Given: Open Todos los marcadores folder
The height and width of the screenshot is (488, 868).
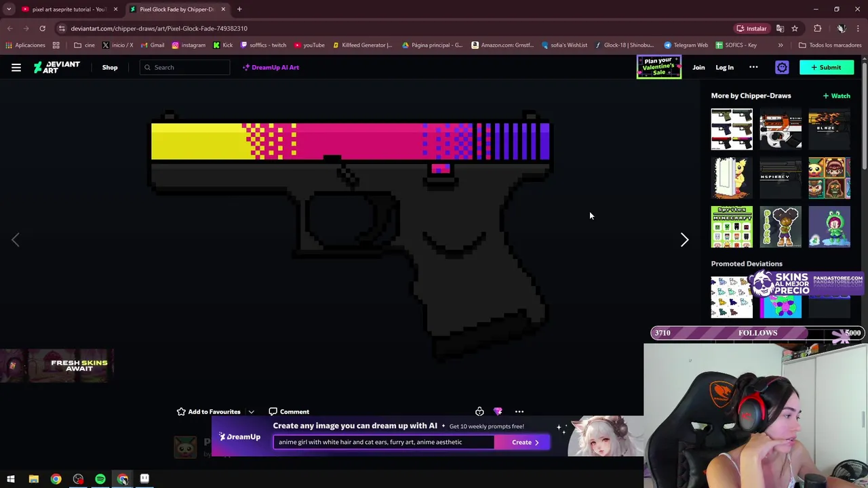Looking at the screenshot, I should point(830,45).
